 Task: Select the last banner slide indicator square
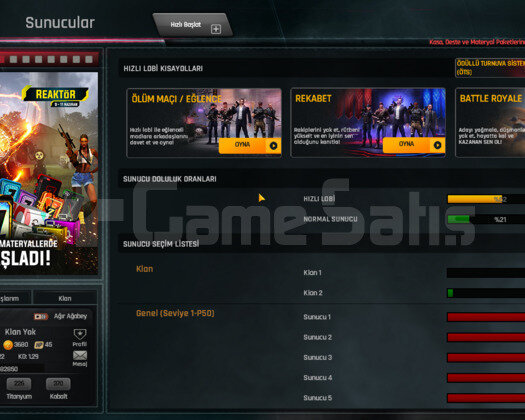pos(89,59)
